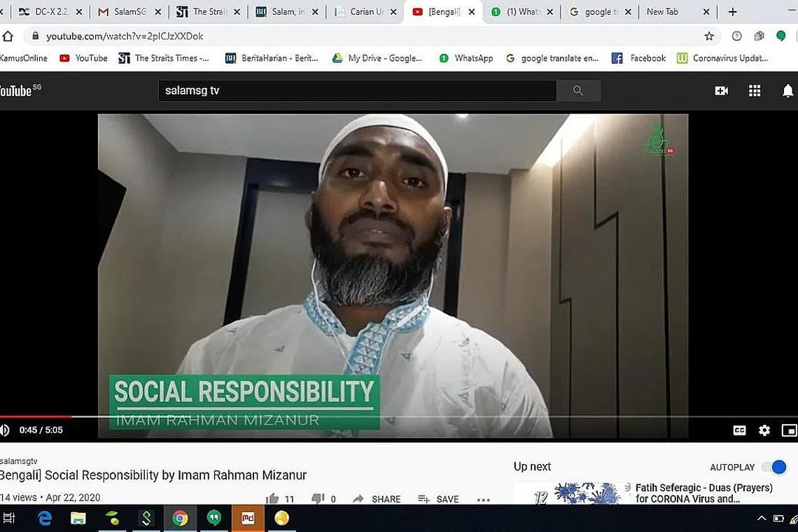Switch to the WhatsApp browser tab
This screenshot has width=798, height=532.
pyautogui.click(x=522, y=12)
